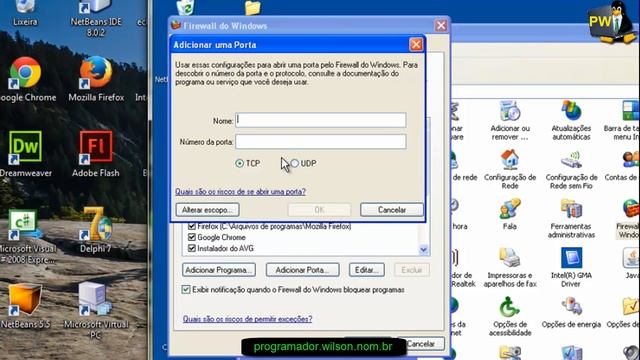Toggle Exibir notificação quando Firewall bloquear programas

point(186,289)
